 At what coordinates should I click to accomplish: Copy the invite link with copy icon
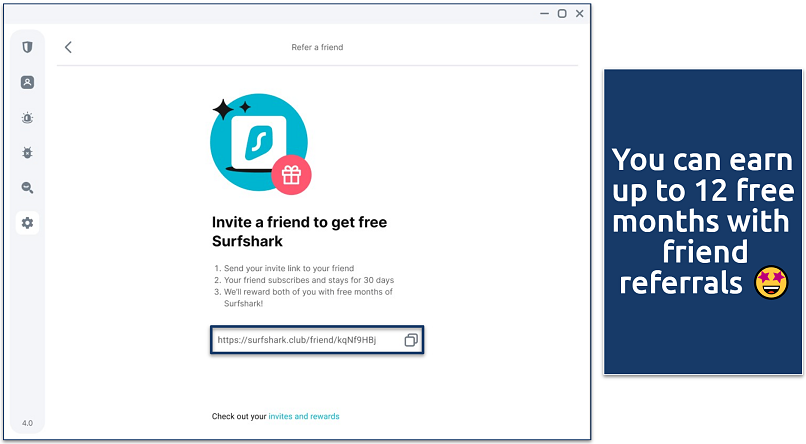click(410, 340)
